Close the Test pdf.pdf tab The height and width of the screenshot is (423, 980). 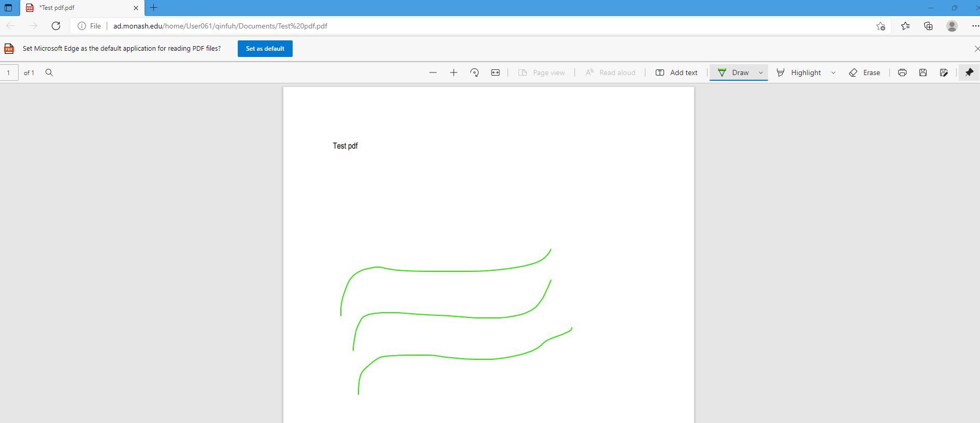136,8
